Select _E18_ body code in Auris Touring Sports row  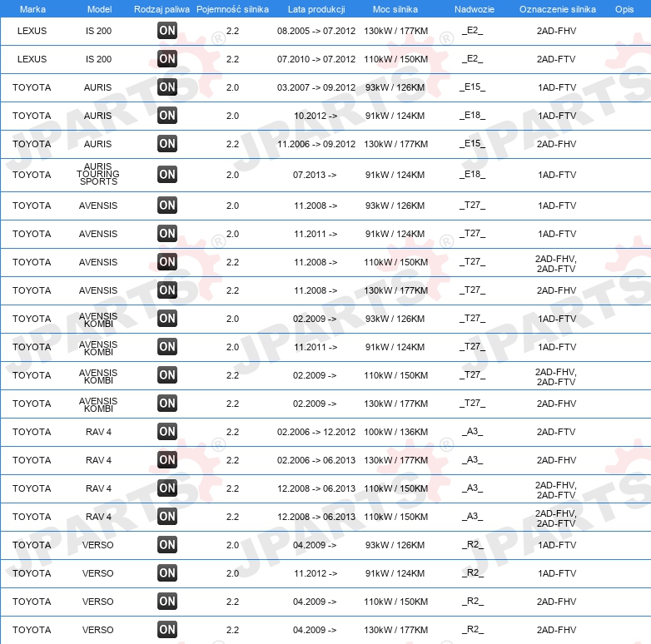[473, 175]
